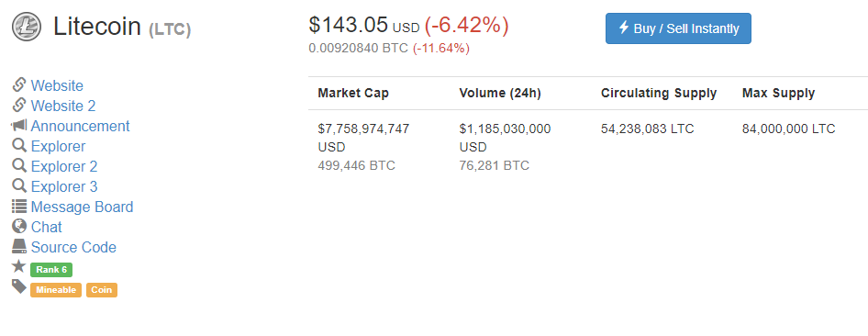Click the megaphone icon beside Announcement
This screenshot has height=336, width=868.
point(19,126)
